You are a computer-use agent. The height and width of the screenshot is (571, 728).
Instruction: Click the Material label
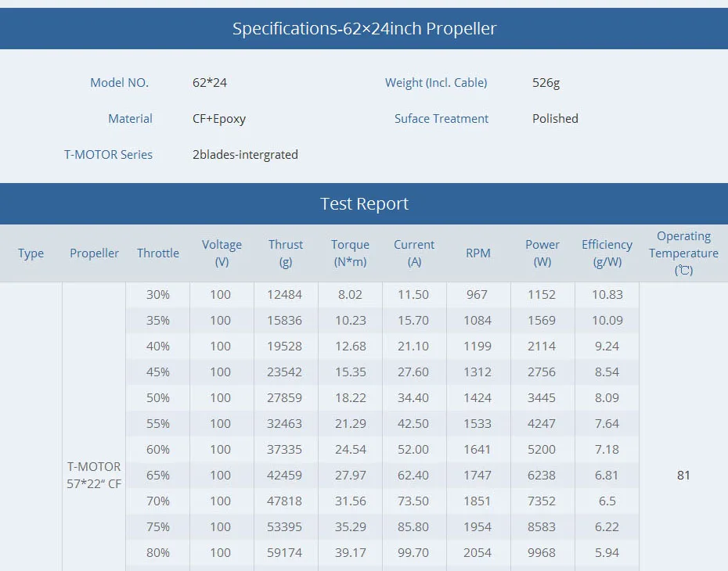(130, 119)
